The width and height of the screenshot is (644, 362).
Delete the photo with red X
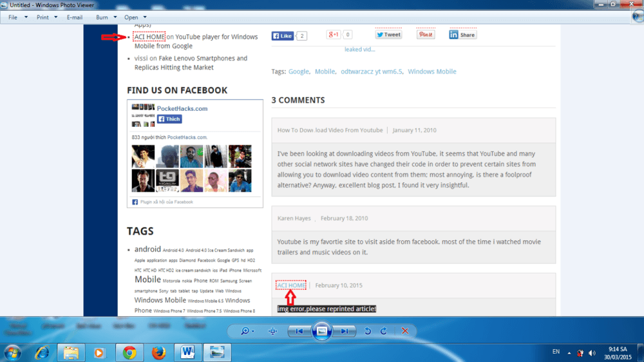(x=405, y=331)
